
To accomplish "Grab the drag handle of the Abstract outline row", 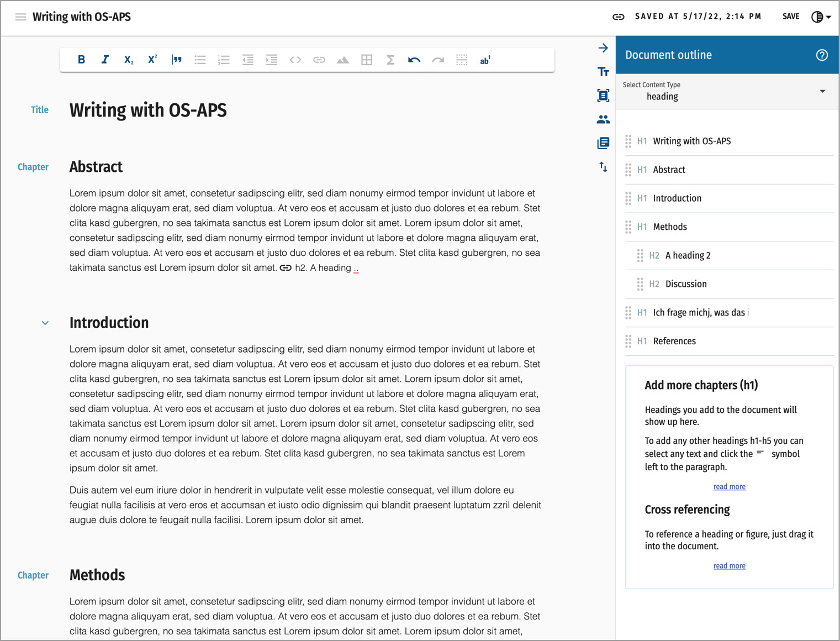I will [x=628, y=170].
